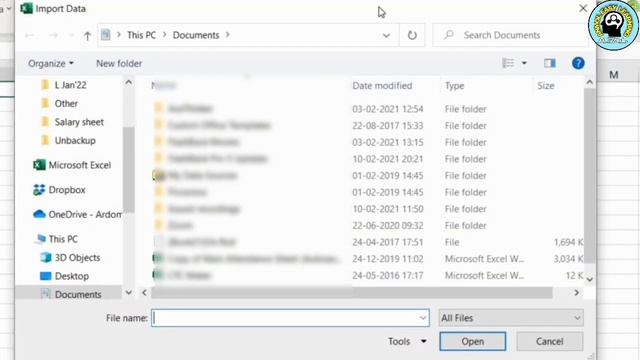Viewport: 640px width, 360px height.
Task: Click the Dropbox logo icon
Action: click(x=39, y=190)
